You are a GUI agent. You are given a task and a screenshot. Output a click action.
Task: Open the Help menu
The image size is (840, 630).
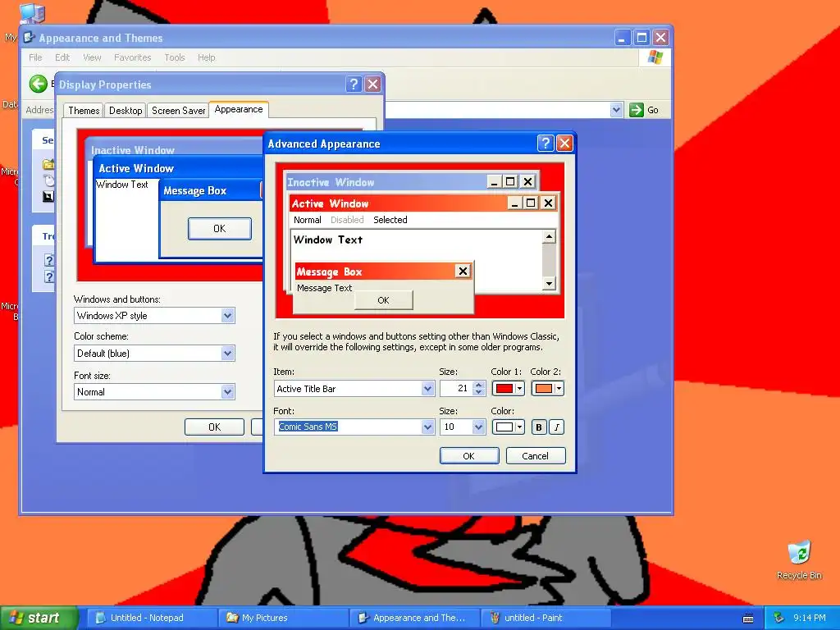(206, 57)
